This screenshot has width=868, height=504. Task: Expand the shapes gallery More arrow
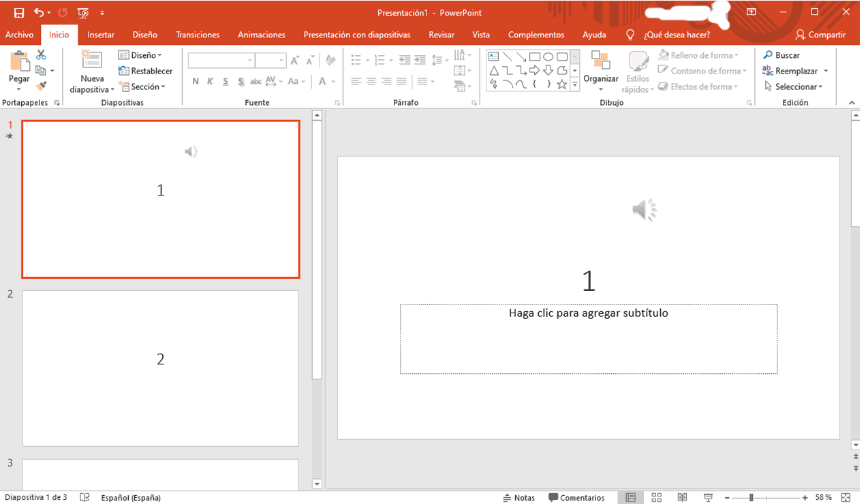(x=574, y=85)
